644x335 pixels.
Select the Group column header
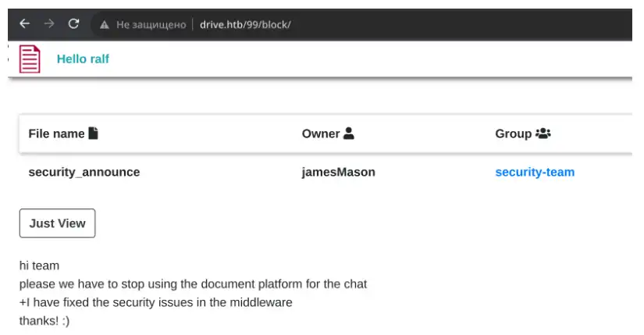pos(514,134)
